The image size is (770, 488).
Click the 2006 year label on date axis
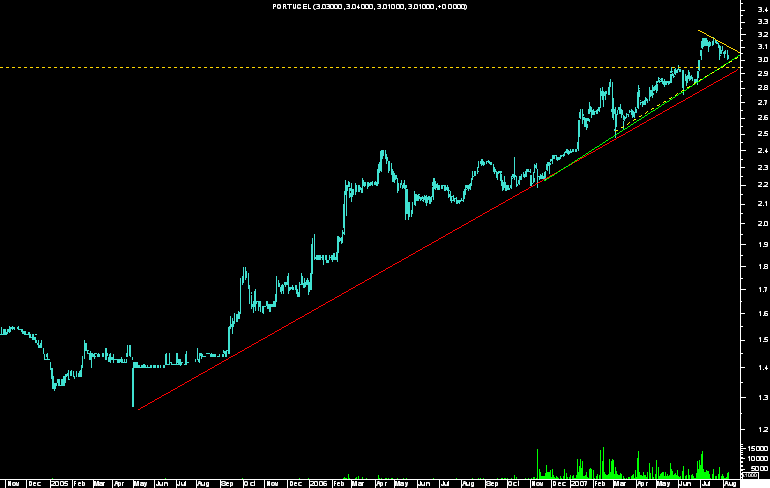pyautogui.click(x=318, y=484)
